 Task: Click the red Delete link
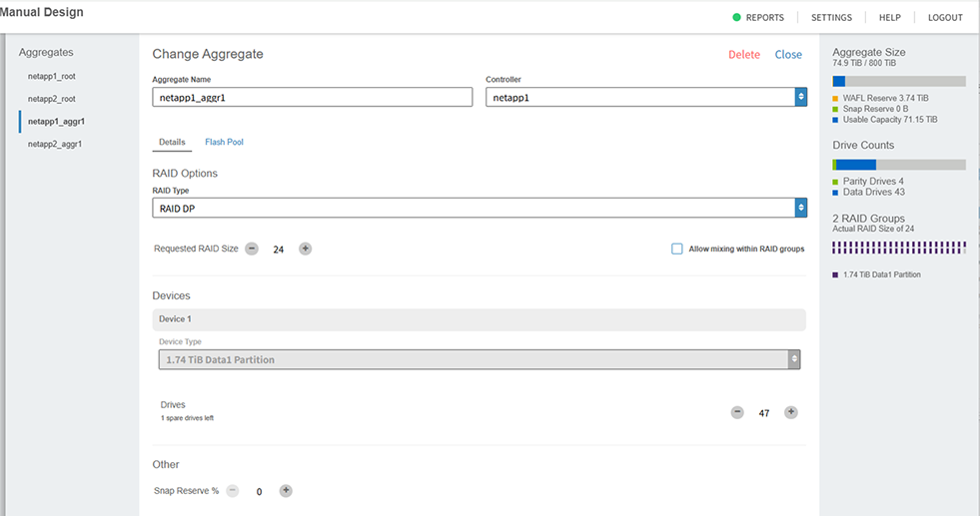(744, 54)
